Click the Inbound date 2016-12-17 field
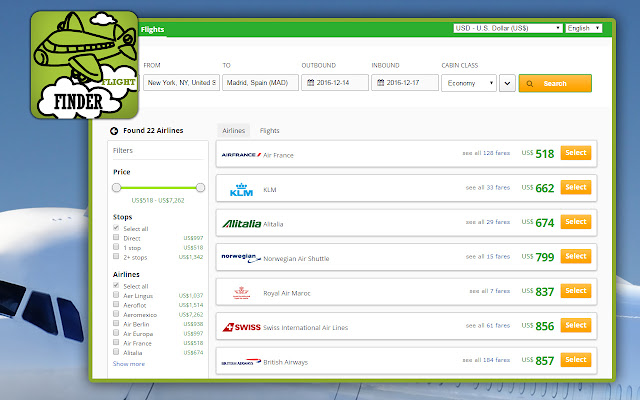The height and width of the screenshot is (400, 640). coord(405,82)
